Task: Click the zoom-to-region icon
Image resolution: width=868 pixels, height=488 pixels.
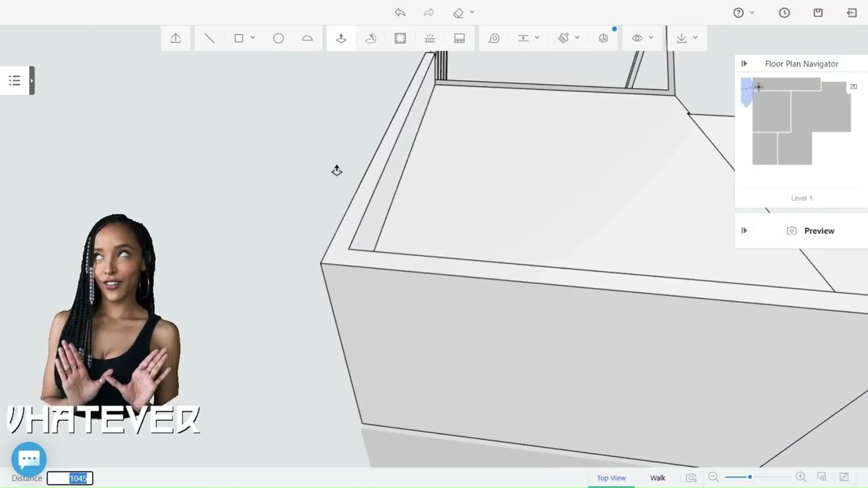Action: click(x=822, y=477)
